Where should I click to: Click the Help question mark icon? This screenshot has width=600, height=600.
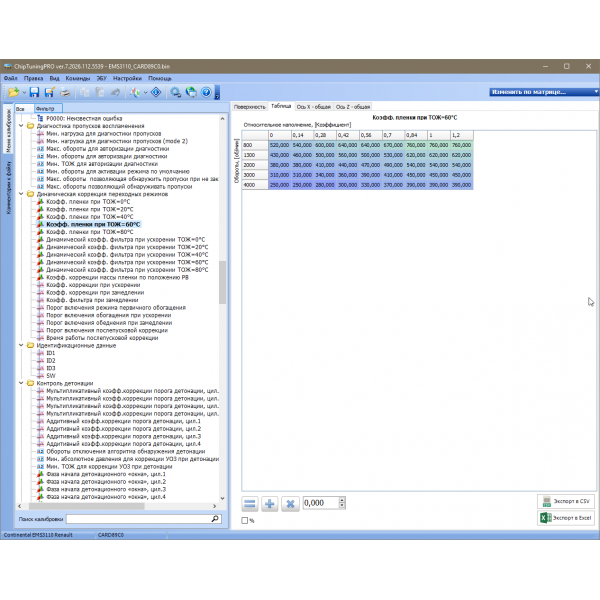206,92
